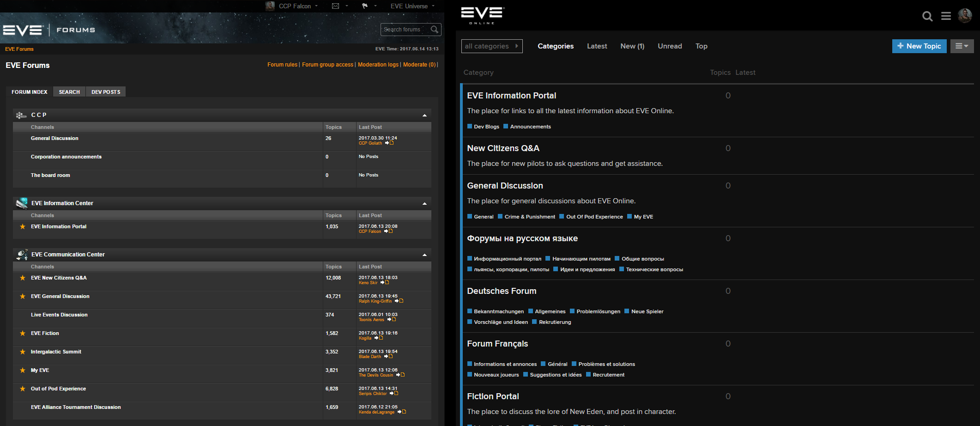Open the Moderation logs link
980x426 pixels.
pyautogui.click(x=378, y=65)
